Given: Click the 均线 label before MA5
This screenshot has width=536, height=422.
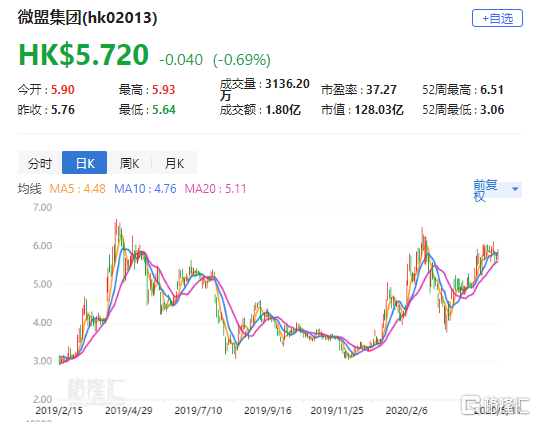Looking at the screenshot, I should [x=30, y=189].
